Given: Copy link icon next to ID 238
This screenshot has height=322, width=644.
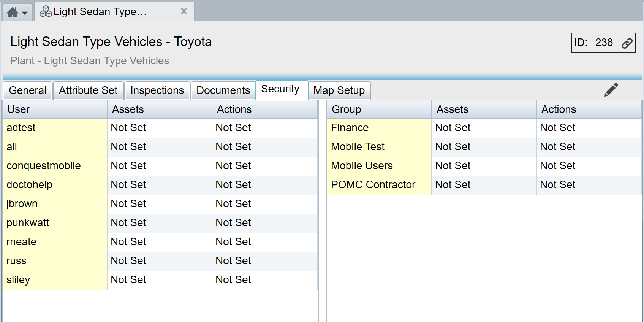Looking at the screenshot, I should [x=627, y=43].
